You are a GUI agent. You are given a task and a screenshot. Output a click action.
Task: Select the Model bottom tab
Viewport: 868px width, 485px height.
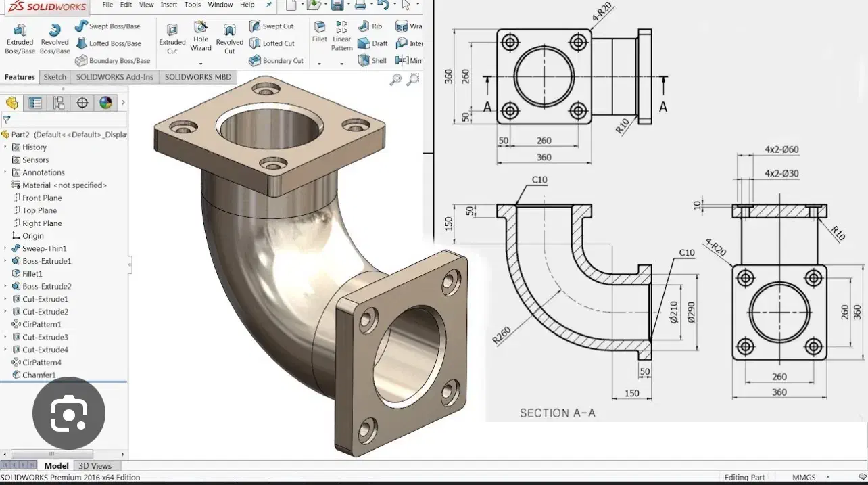point(56,466)
